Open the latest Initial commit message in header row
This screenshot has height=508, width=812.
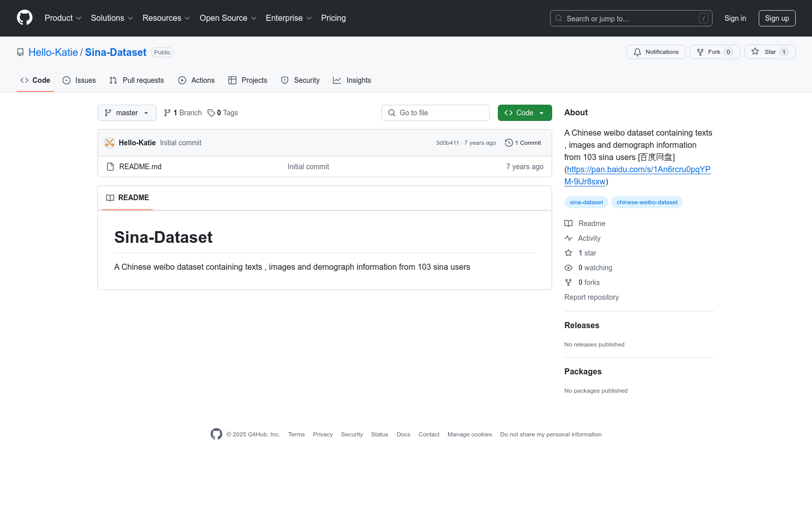click(x=181, y=143)
